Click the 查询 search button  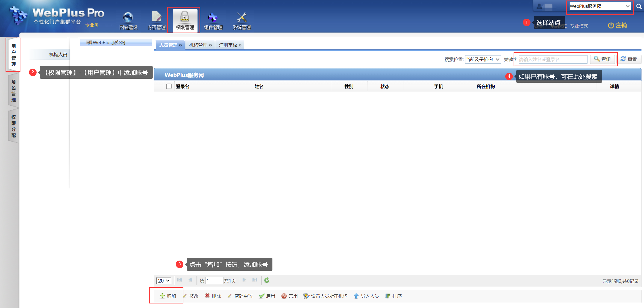coord(602,59)
